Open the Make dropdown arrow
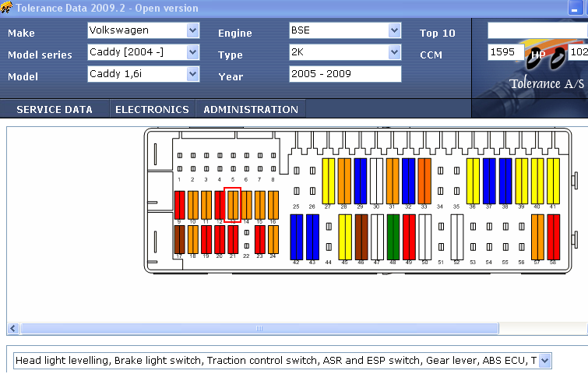The width and height of the screenshot is (588, 374). [192, 30]
